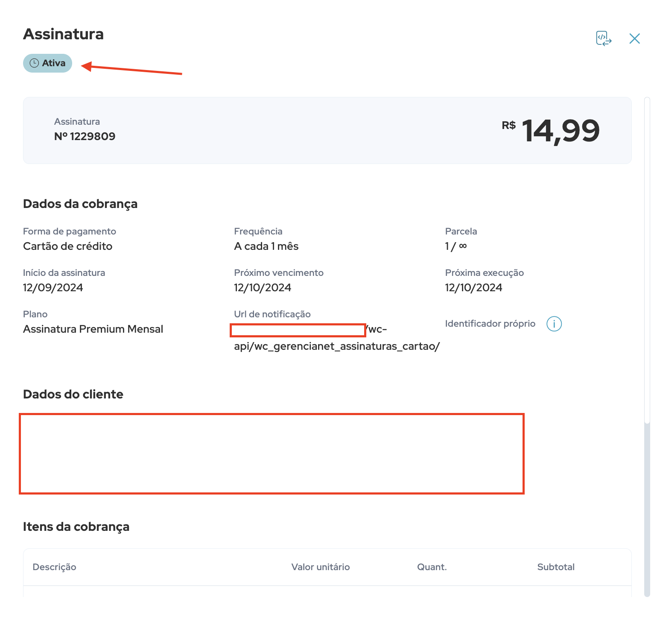The height and width of the screenshot is (644, 660).
Task: Click the Dados da cobrança heading
Action: tap(80, 204)
